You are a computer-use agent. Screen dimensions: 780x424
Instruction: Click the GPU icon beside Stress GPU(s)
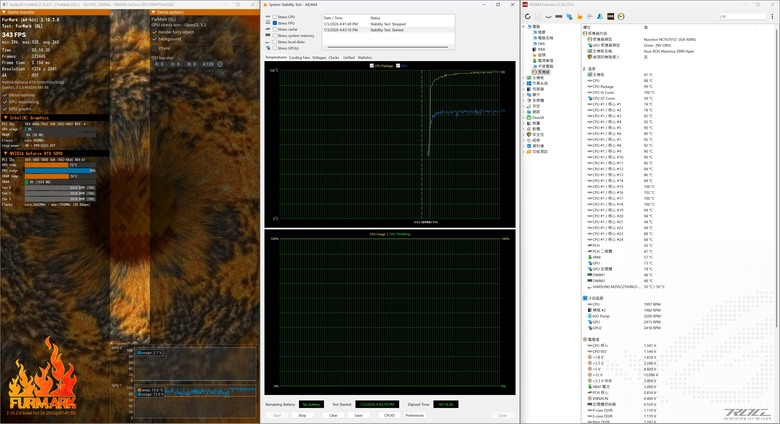tap(268, 48)
